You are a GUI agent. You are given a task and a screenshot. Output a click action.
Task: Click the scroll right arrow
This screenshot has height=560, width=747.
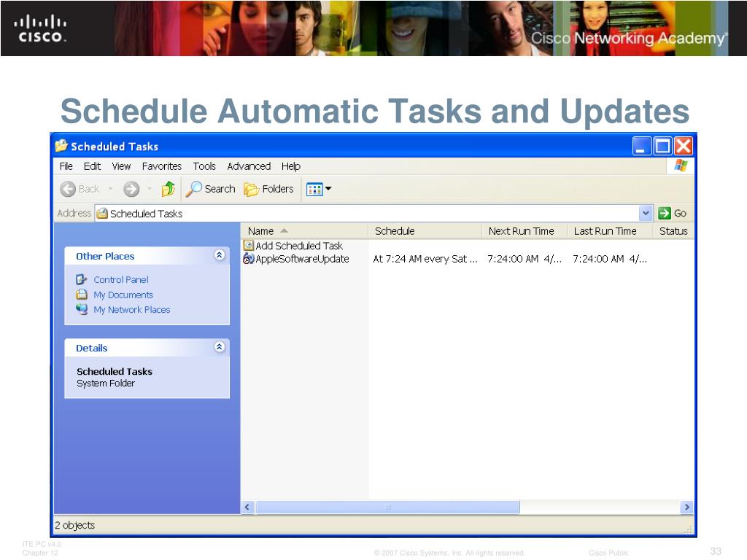point(686,507)
